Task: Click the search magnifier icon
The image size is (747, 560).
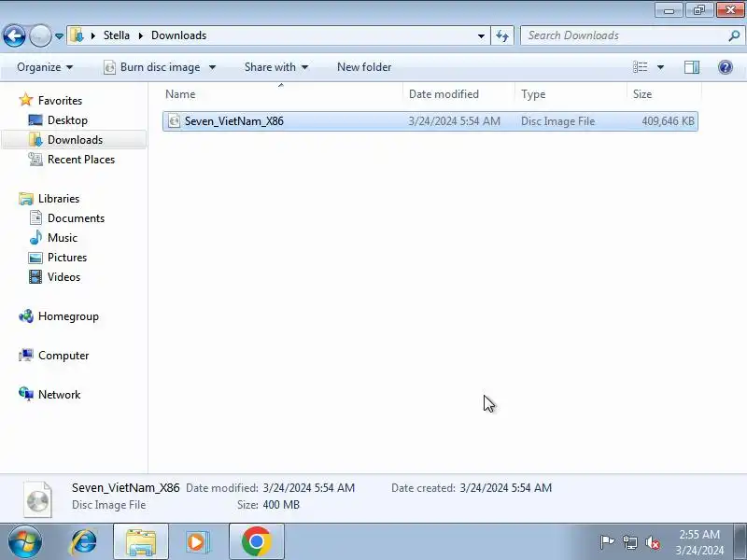Action: (734, 35)
